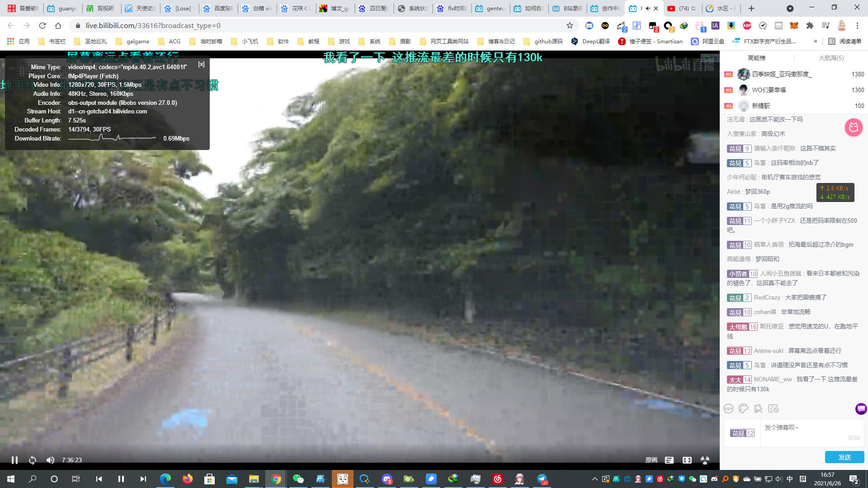Mute the audio of the active tab

tap(648, 8)
